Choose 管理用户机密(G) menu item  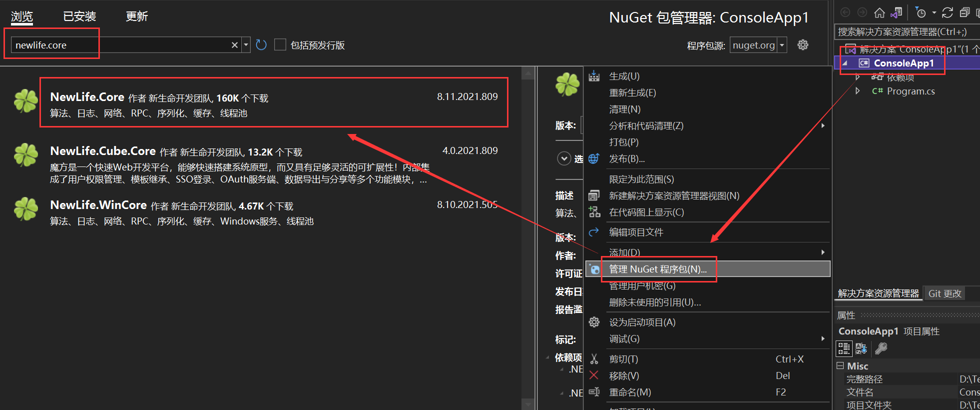[707, 286]
